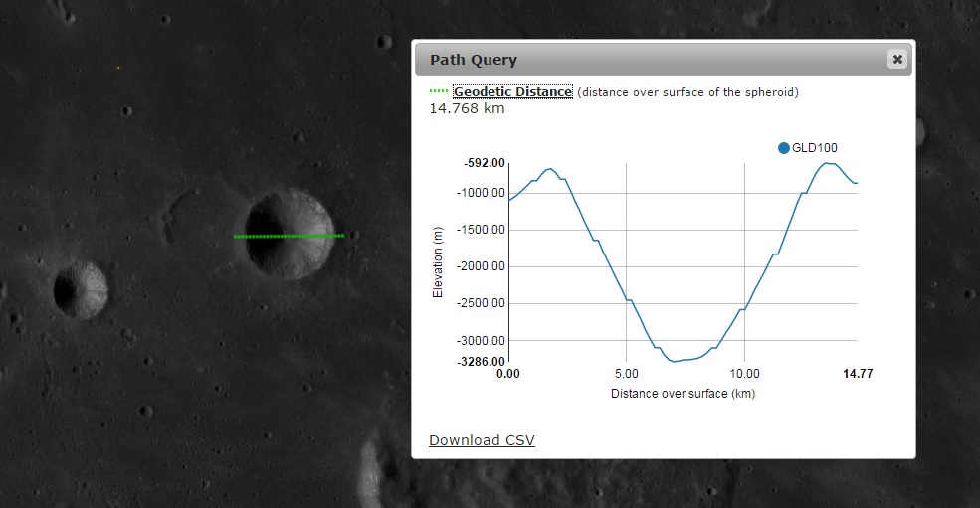Screen dimensions: 980x508
Task: Toggle the GLD100 series legend label
Action: coord(814,148)
